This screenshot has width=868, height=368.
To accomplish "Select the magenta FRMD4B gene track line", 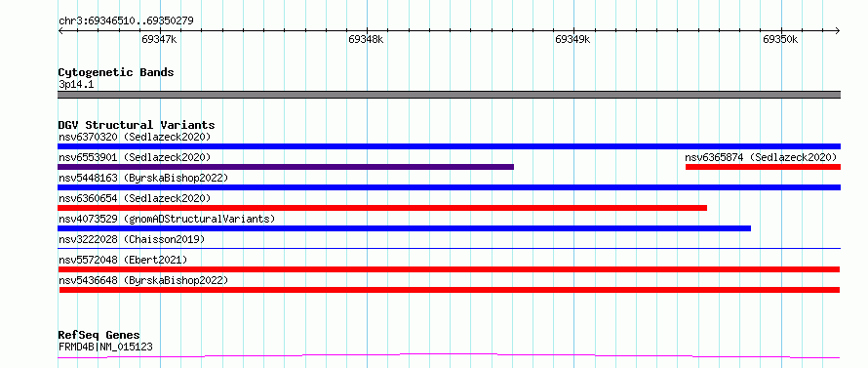I will (449, 356).
